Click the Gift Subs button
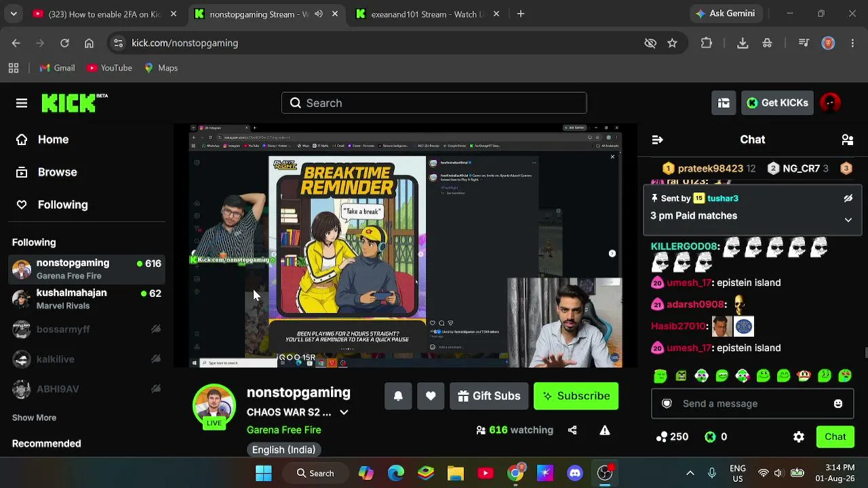The image size is (868, 488). (489, 396)
